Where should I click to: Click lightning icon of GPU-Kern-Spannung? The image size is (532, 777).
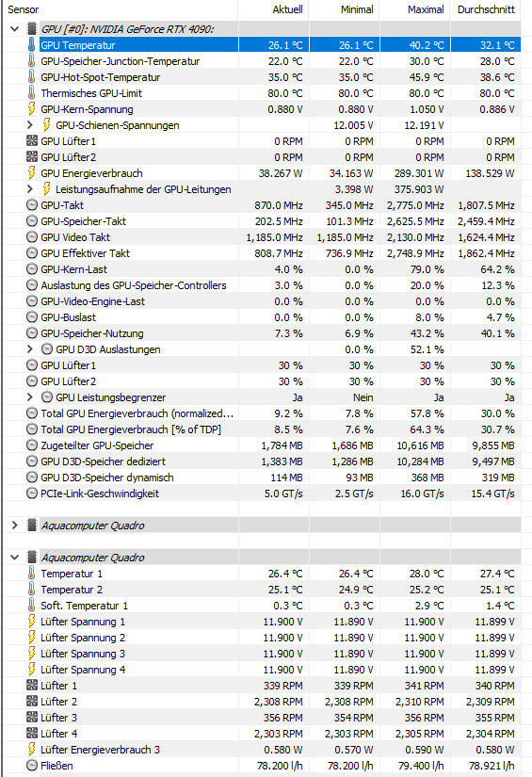pos(32,108)
